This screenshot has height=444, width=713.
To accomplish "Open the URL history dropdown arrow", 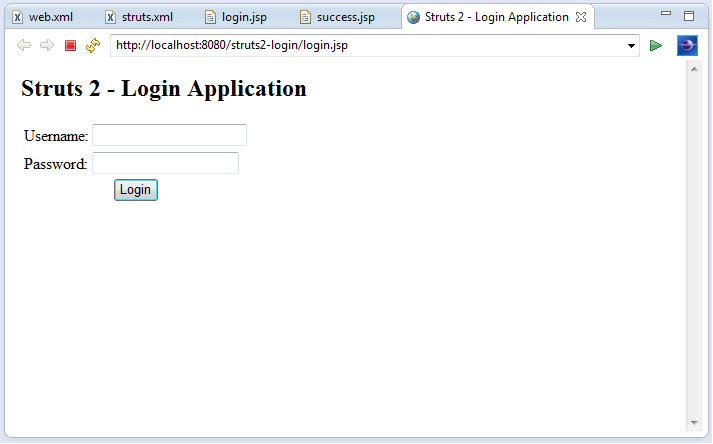I will click(x=631, y=46).
